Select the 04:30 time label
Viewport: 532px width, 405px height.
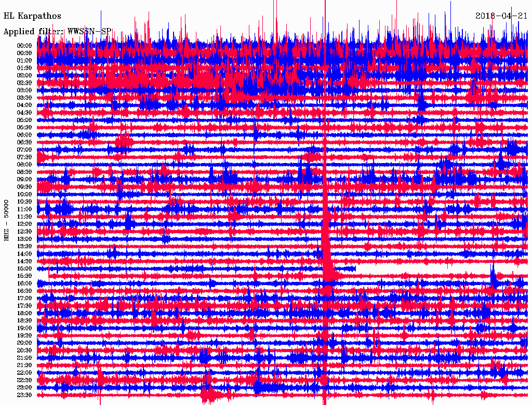(24, 113)
